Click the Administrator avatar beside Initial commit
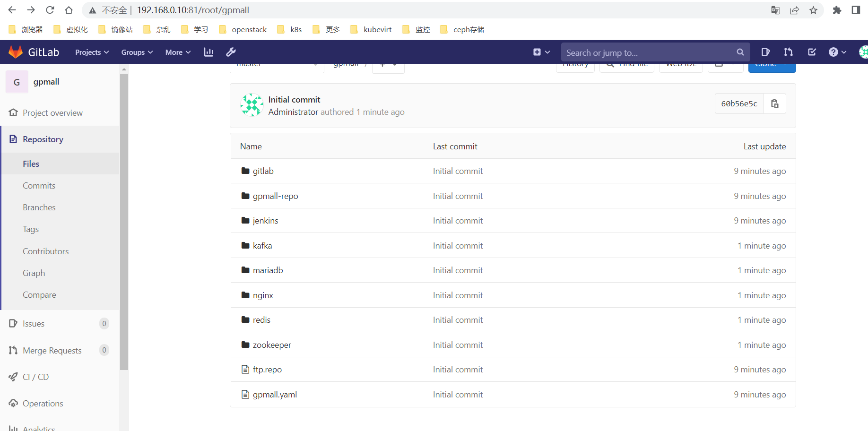This screenshot has height=431, width=868. coord(252,105)
